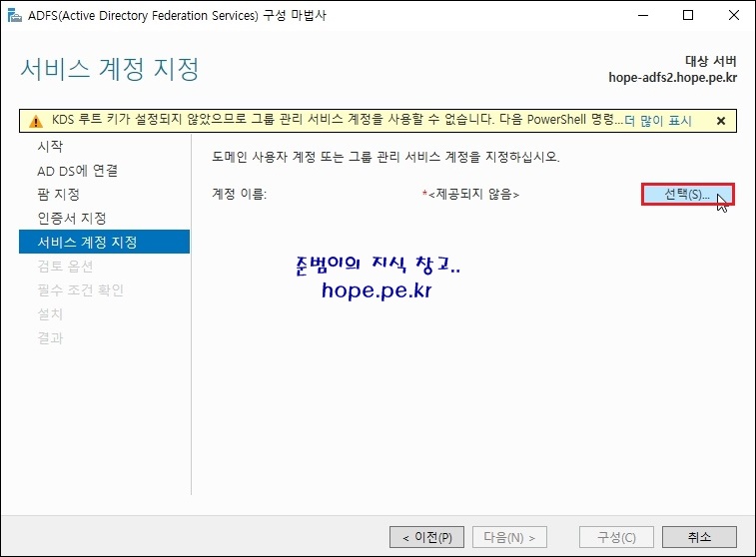This screenshot has width=756, height=557.
Task: Go back with the < 이전(P) button
Action: pyautogui.click(x=426, y=537)
